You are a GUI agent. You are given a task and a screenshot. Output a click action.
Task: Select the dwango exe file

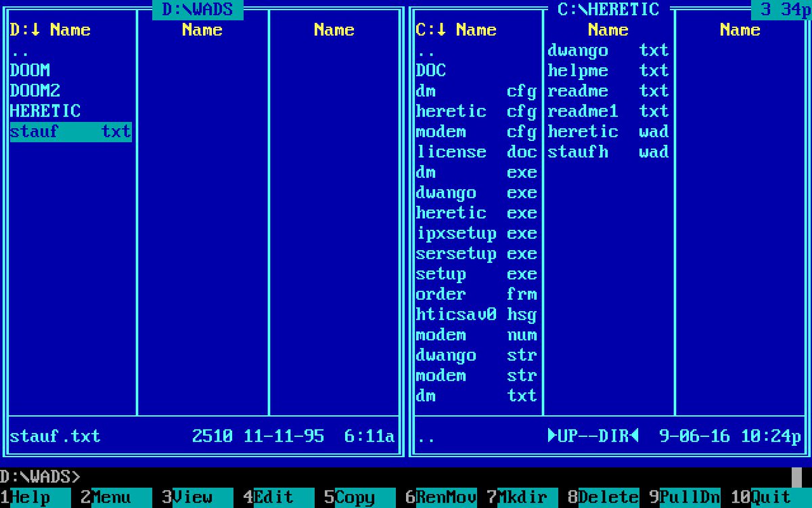[476, 192]
